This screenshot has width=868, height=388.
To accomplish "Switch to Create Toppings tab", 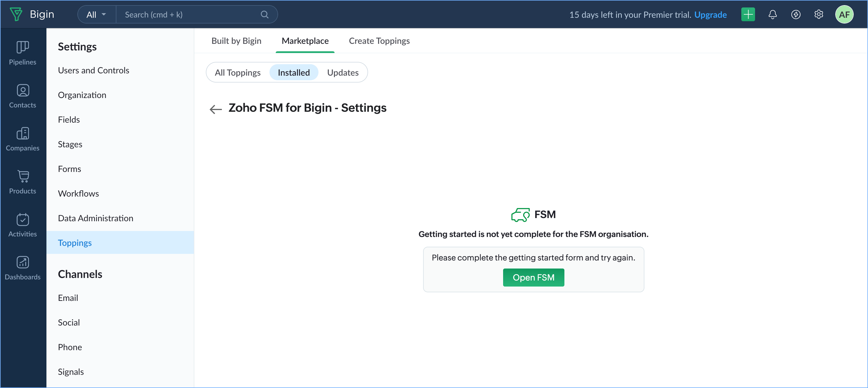I will click(379, 41).
